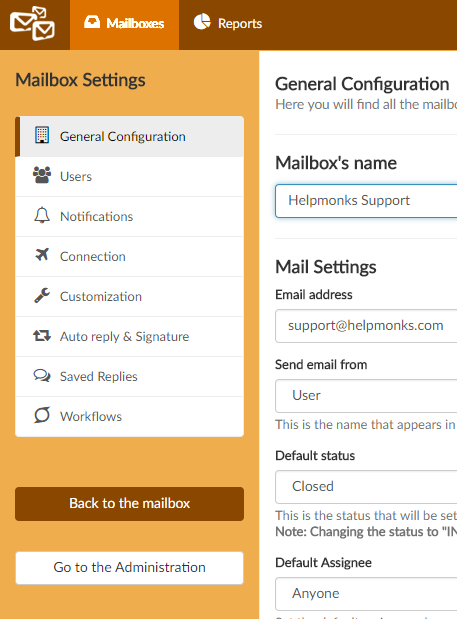Click Go to the Administration button
The width and height of the screenshot is (457, 619).
[x=129, y=568]
